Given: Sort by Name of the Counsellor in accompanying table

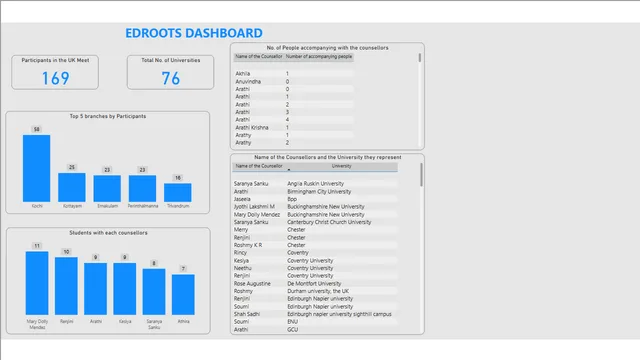Looking at the screenshot, I should coord(259,57).
